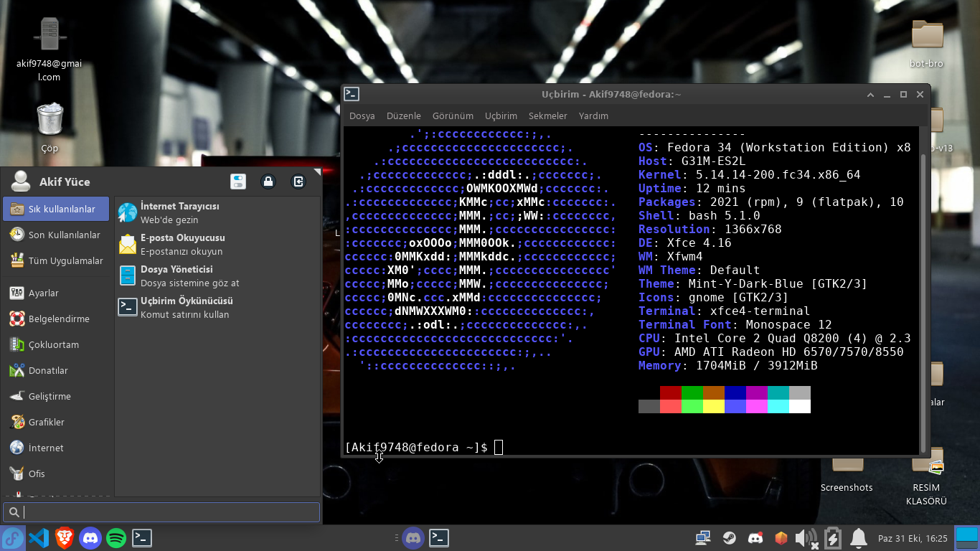The height and width of the screenshot is (551, 980).
Task: Open terminal launcher next to Spotify icon
Action: coord(142,537)
